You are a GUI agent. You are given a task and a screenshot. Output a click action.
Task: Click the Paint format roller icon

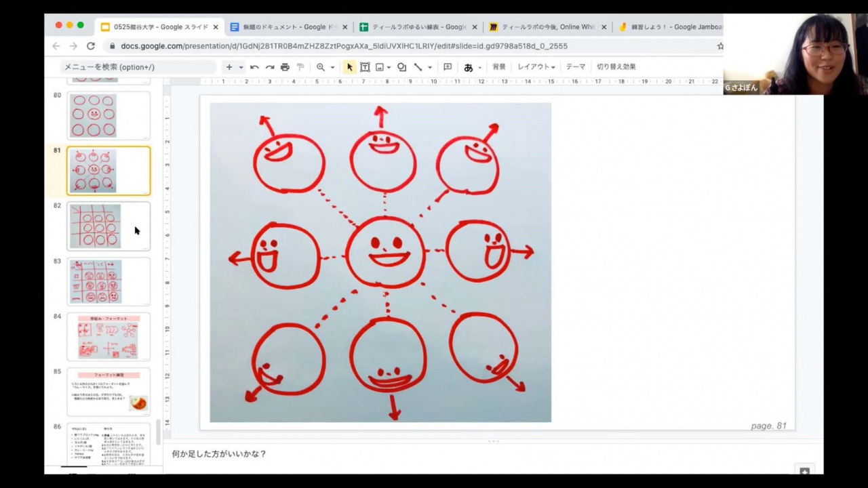300,67
